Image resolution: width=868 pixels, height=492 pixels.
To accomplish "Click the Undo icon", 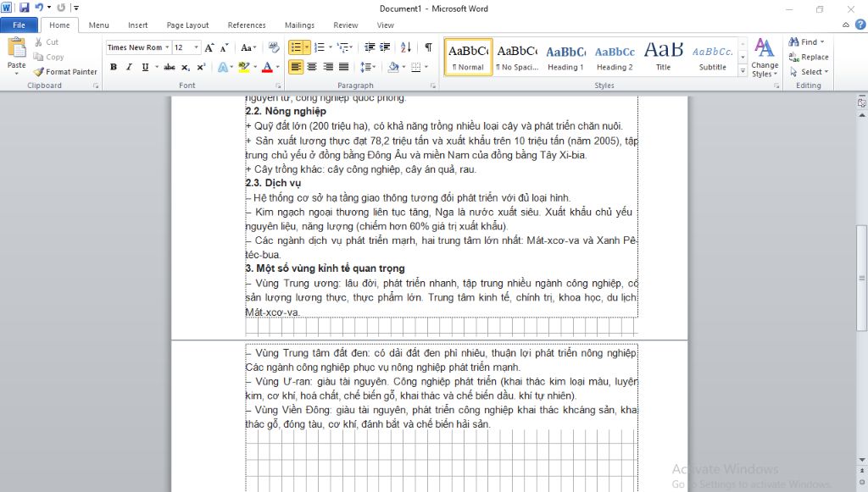I will [x=39, y=8].
